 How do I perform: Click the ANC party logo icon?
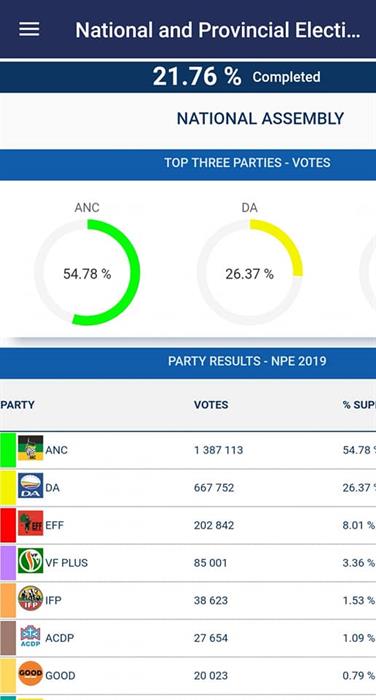(x=30, y=448)
